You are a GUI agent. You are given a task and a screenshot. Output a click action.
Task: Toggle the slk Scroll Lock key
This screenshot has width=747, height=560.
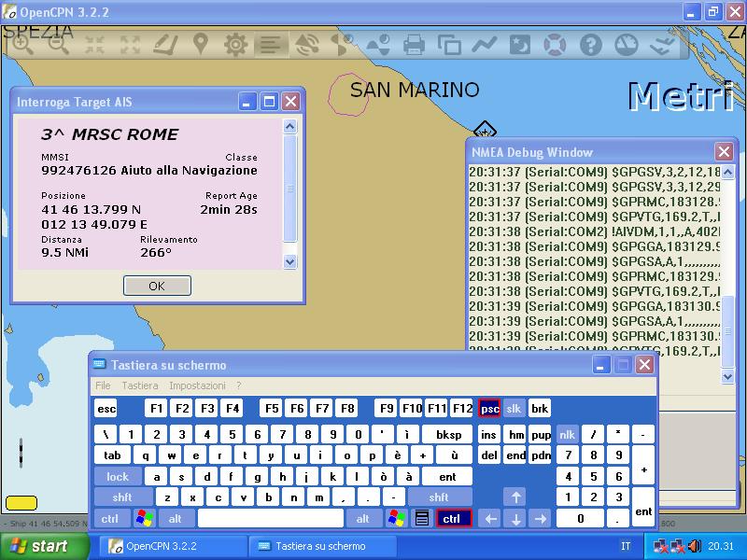(514, 409)
